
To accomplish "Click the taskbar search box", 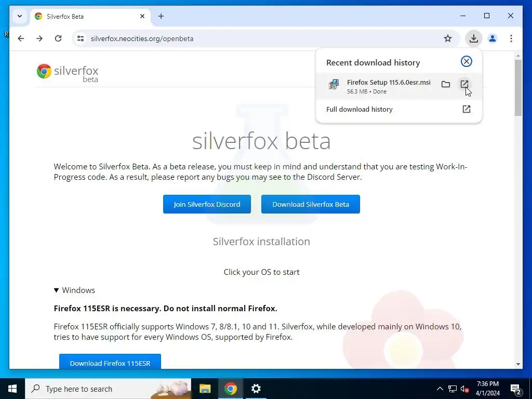I will (108, 389).
